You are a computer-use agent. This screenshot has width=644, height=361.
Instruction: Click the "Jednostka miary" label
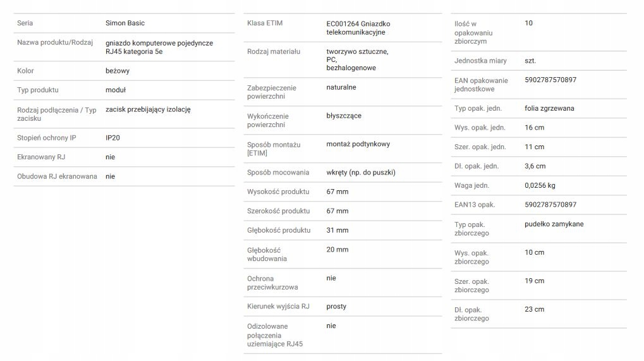(x=480, y=61)
